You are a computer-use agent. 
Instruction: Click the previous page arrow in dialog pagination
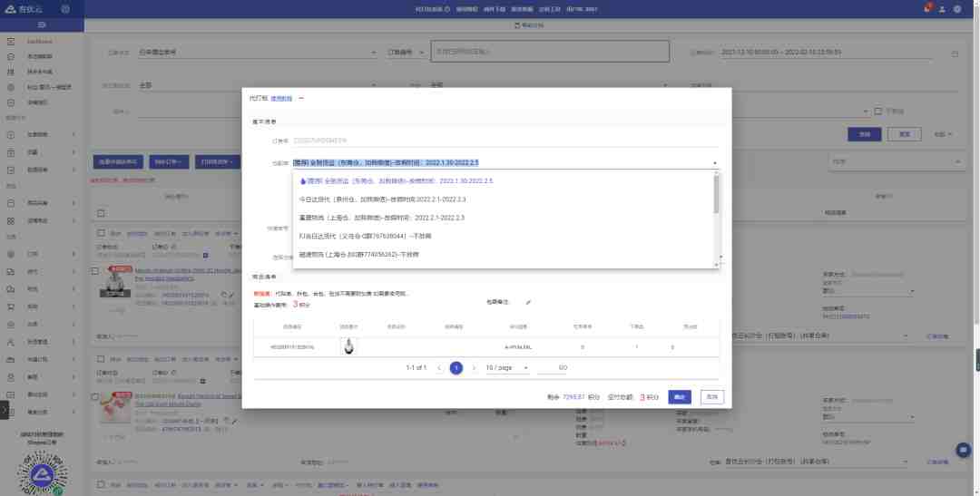pos(439,368)
